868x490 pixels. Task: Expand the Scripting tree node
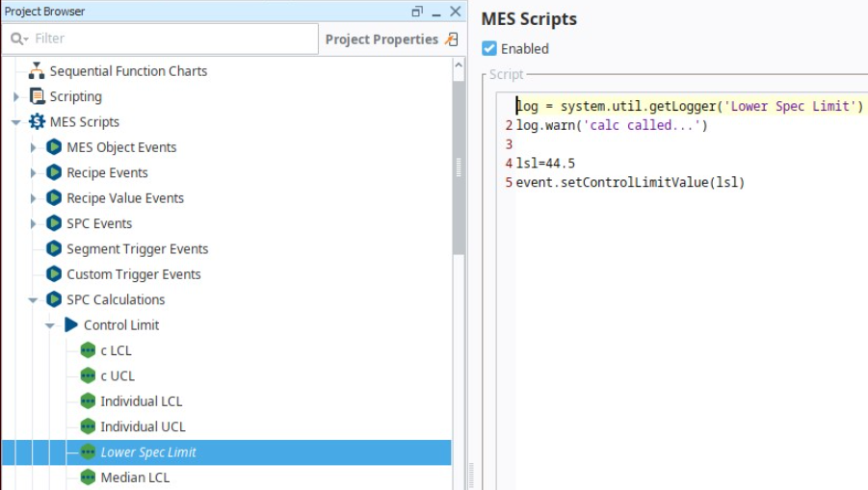16,96
